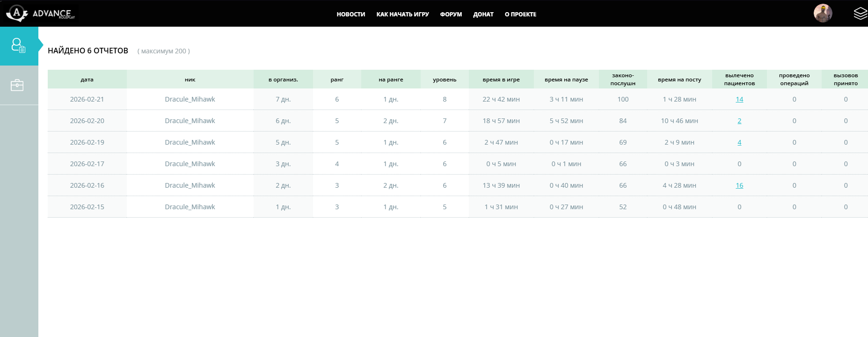Open the О проекте menu item
This screenshot has width=868, height=337.
click(x=520, y=15)
